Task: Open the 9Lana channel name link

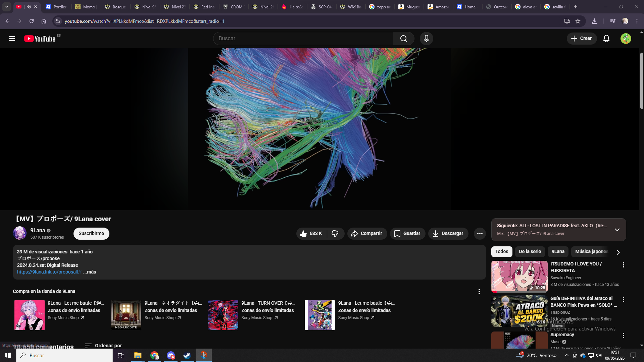Action: click(x=38, y=230)
